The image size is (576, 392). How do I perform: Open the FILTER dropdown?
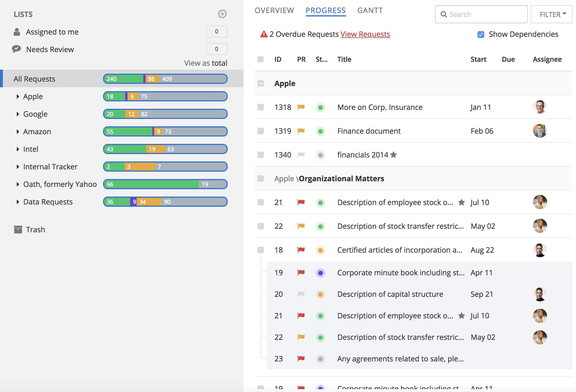click(x=552, y=14)
